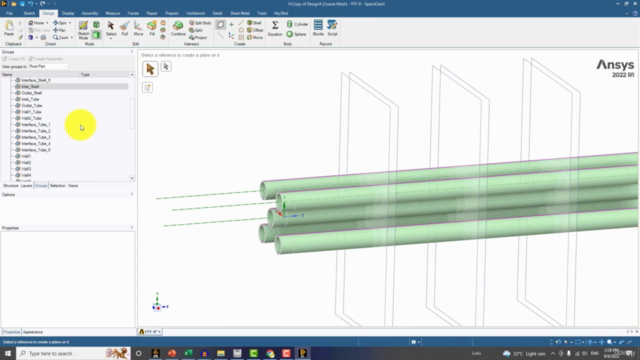
Task: Open Sketch Mode tool
Action: [x=83, y=30]
